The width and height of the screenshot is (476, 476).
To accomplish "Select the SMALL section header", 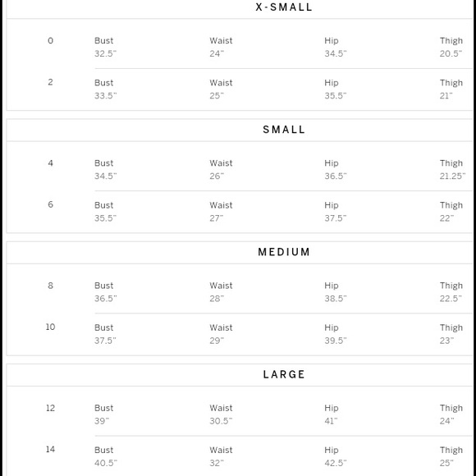I will 284,130.
